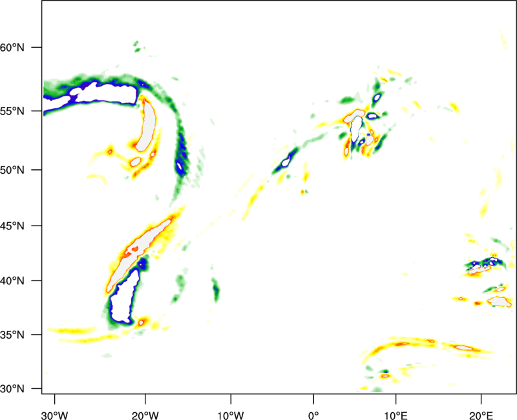Click the 30°N latitude label

12,389
